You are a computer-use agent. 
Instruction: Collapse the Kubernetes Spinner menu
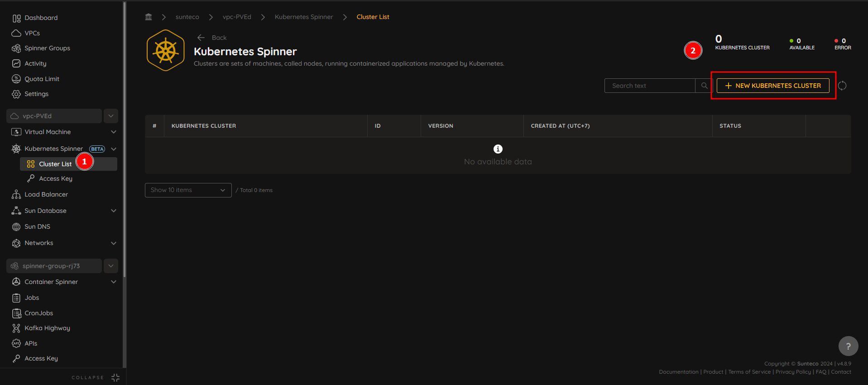click(x=114, y=149)
